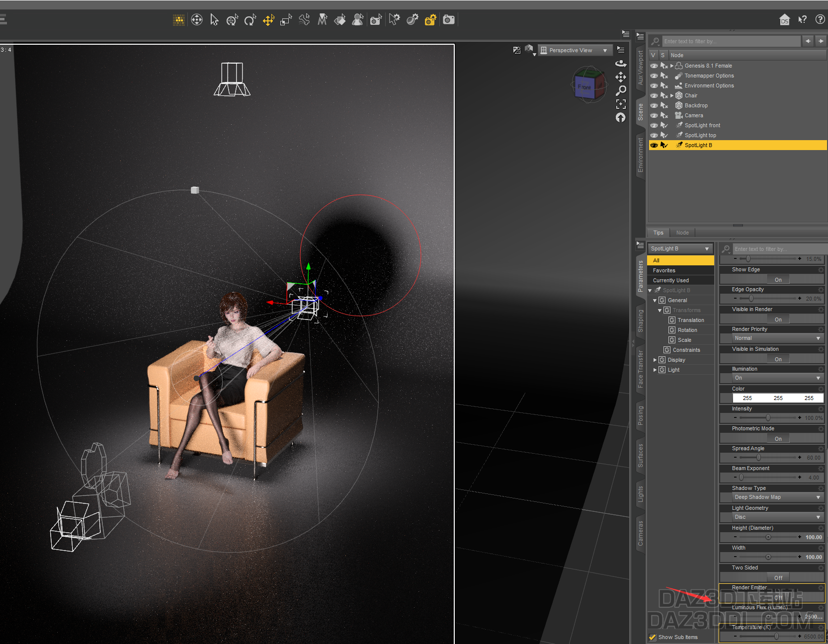The image size is (828, 644).
Task: Toggle visibility eye for Backdrop
Action: [654, 105]
